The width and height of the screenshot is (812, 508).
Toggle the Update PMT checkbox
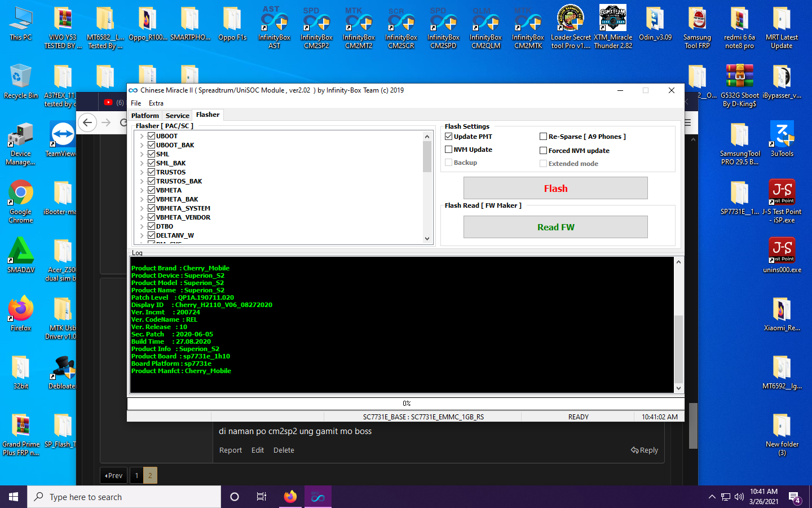click(x=449, y=137)
